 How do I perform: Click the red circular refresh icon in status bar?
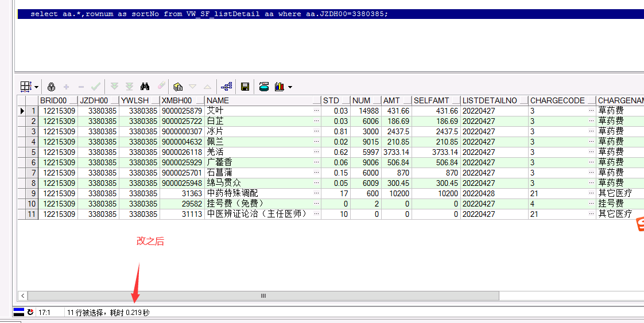click(30, 312)
